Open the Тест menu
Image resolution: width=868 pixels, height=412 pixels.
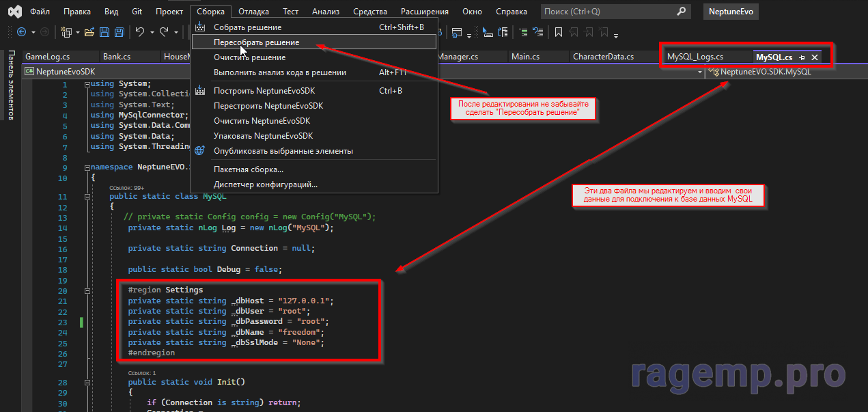click(x=291, y=12)
